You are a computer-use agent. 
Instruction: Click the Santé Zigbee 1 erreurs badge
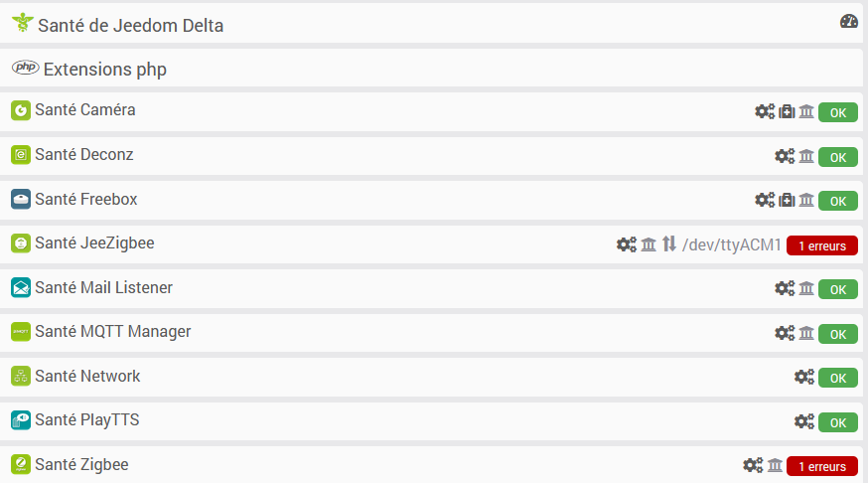click(822, 466)
